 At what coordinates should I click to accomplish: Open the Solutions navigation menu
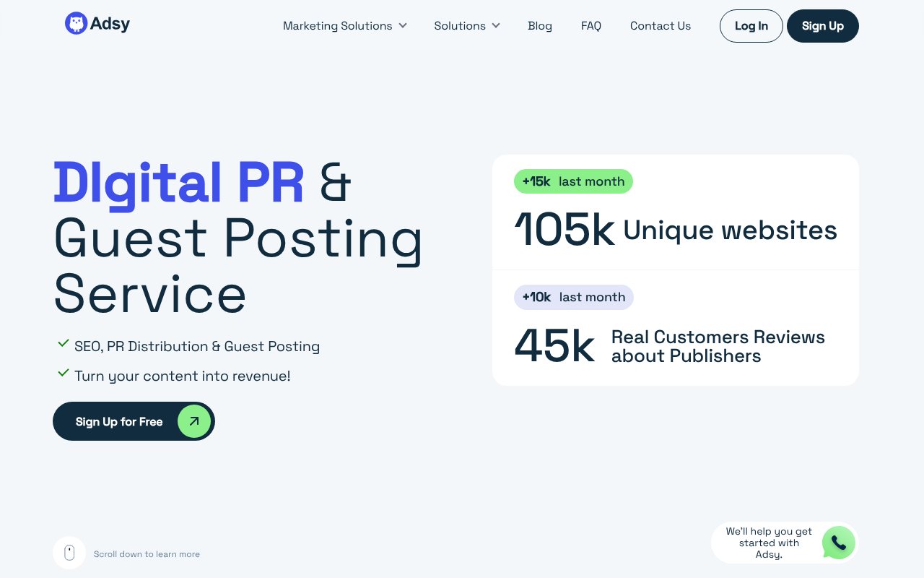pyautogui.click(x=459, y=26)
